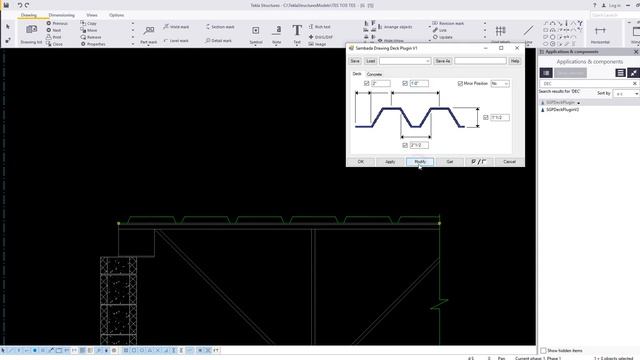
Task: Select SGPDeckPluginV2 in the results list
Action: 562,110
